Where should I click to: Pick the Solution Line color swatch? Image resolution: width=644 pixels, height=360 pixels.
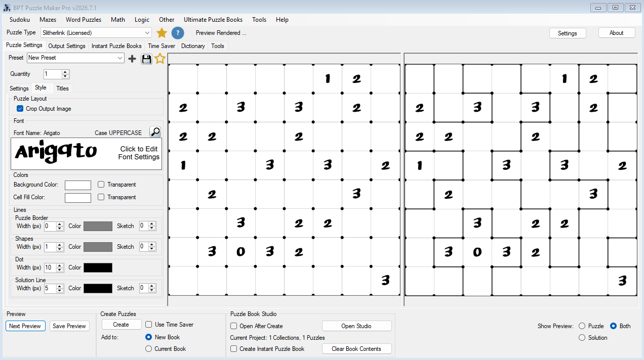(x=98, y=288)
